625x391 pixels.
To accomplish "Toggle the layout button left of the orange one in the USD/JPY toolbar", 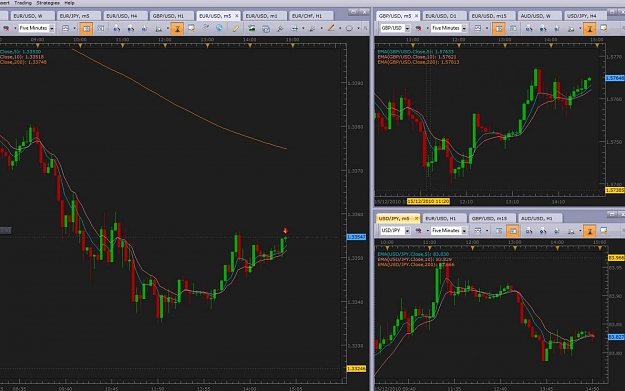I will pos(498,231).
